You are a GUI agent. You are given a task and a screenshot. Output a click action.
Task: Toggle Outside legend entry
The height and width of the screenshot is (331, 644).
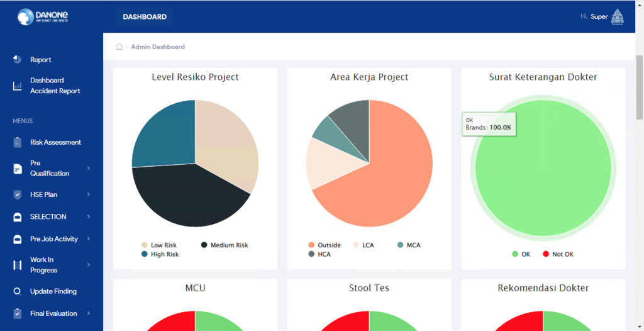point(325,245)
